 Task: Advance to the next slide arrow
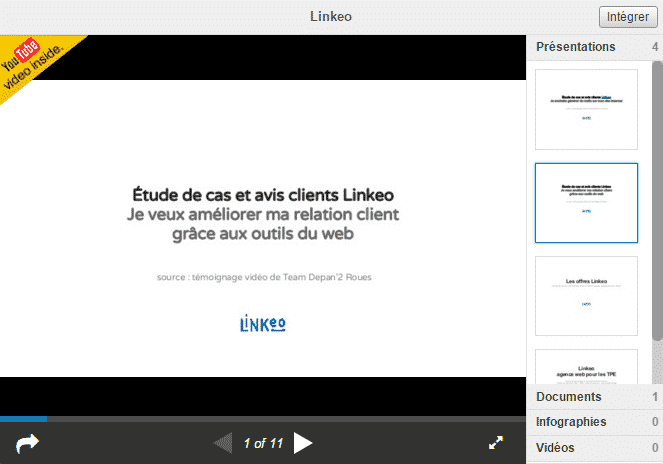[303, 443]
